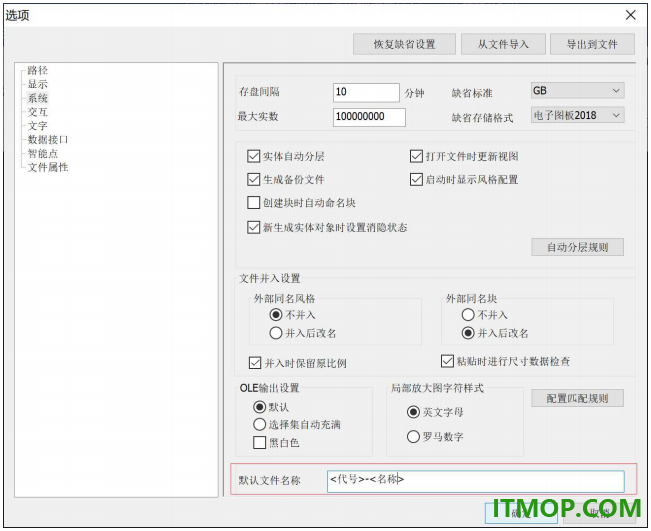Click the 存盘间隔 minutes input field
Viewport: 651px width, 531px height.
[366, 92]
